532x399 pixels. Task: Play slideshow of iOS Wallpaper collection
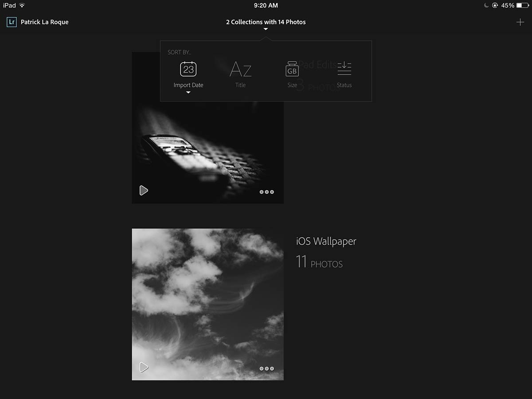tap(144, 367)
